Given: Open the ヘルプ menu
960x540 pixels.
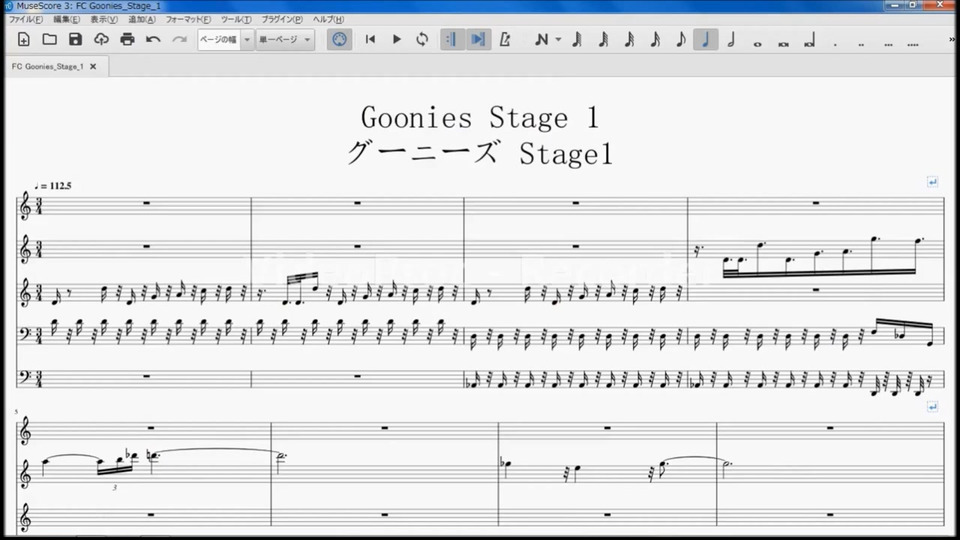Looking at the screenshot, I should click(328, 20).
